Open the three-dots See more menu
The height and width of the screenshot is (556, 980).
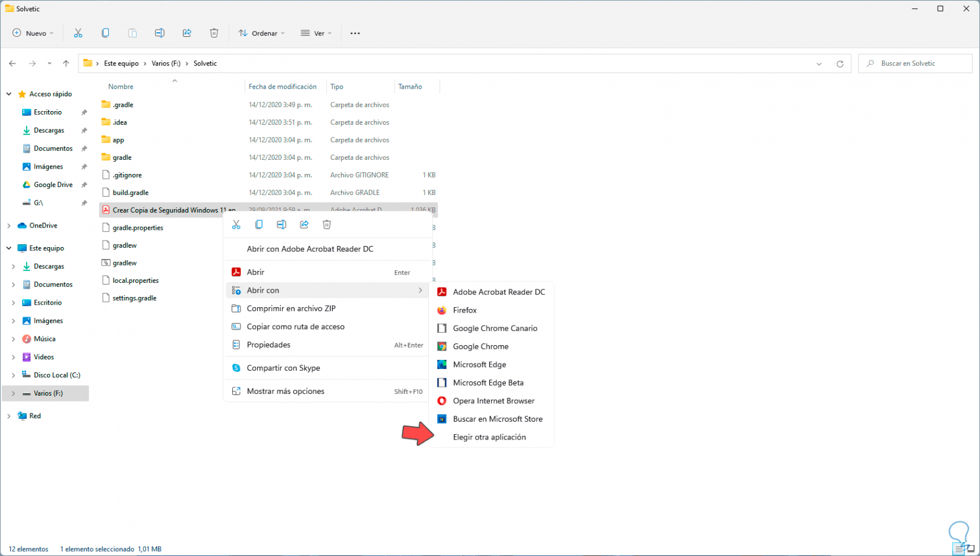(355, 33)
